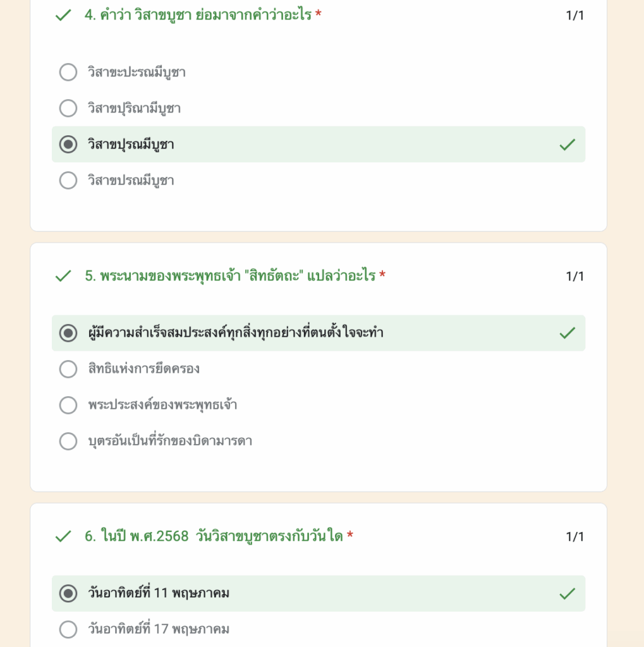Choose option บุตรอันเป็นที่รักของบิดามารดา
Image resolution: width=644 pixels, height=647 pixels.
coord(68,441)
